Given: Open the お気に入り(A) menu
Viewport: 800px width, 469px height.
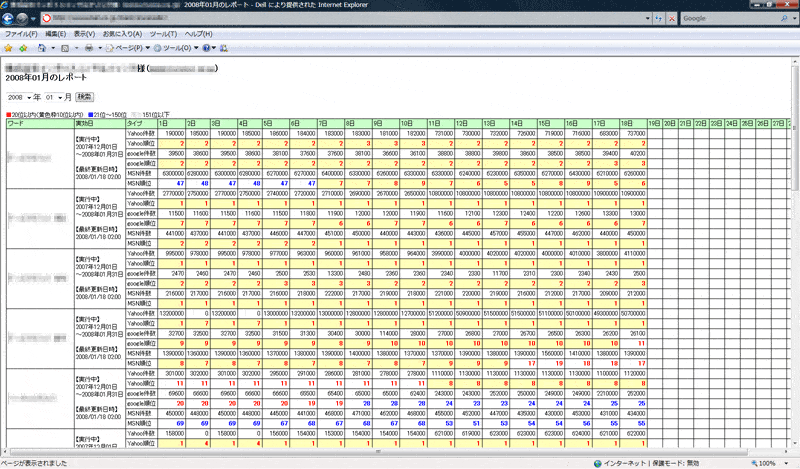Looking at the screenshot, I should click(x=122, y=34).
